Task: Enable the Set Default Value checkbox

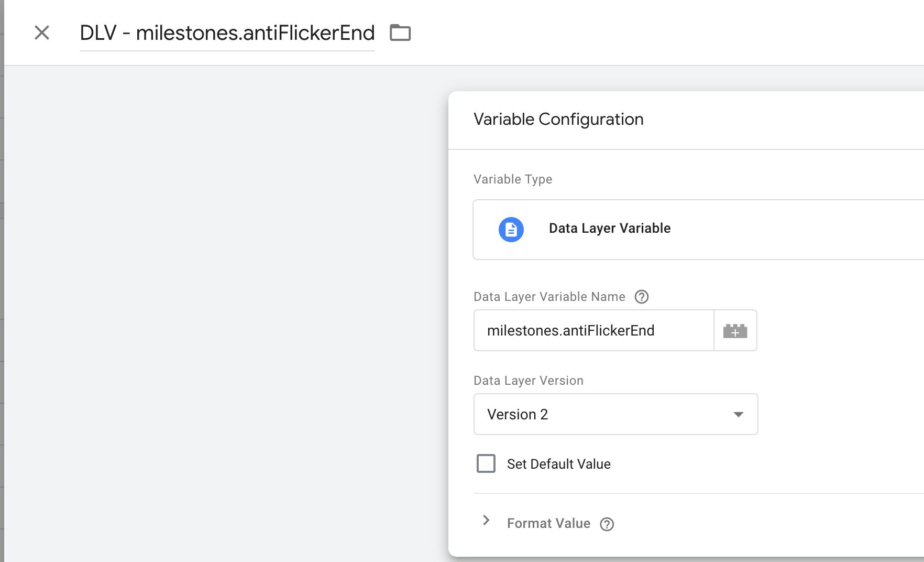Action: 486,463
